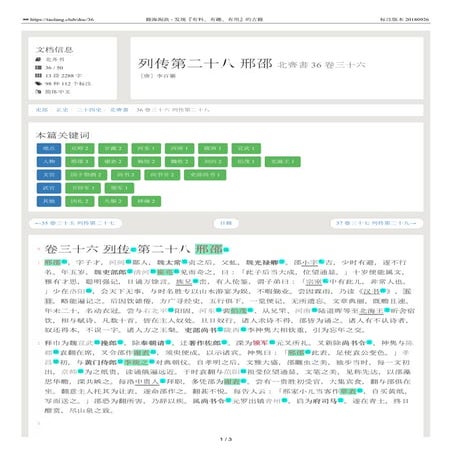
Task: Click annotation marker after 宗室
Action: tap(325, 281)
